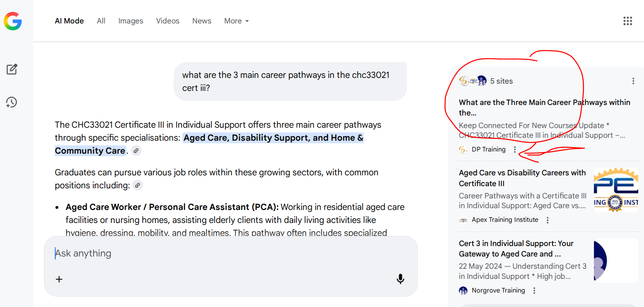Click DP Training source name
This screenshot has height=307, width=644.
coord(488,149)
